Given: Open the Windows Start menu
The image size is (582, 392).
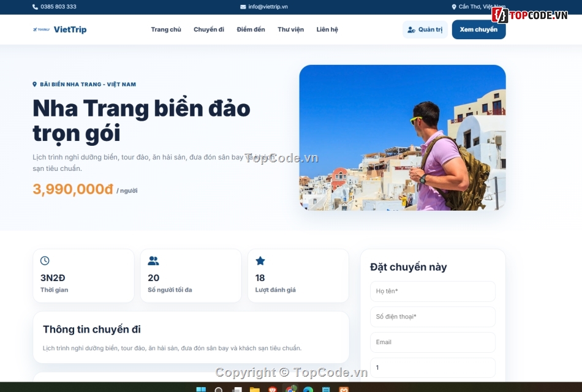Looking at the screenshot, I should tap(201, 390).
